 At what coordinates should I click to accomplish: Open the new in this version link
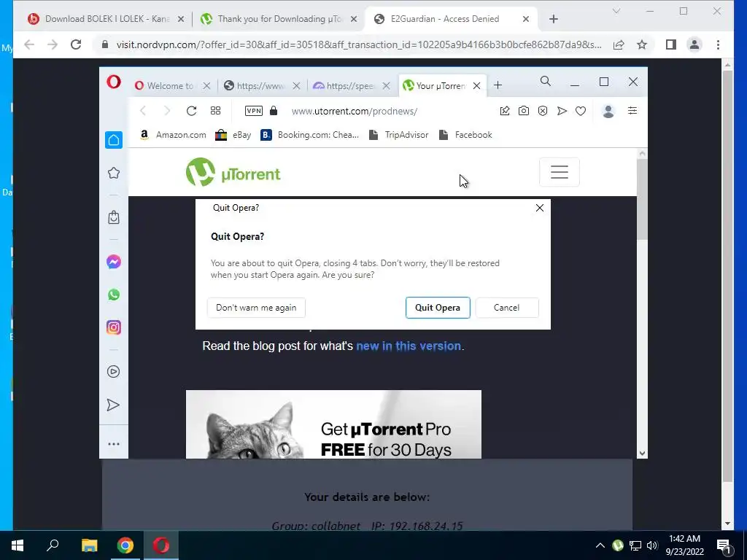409,346
